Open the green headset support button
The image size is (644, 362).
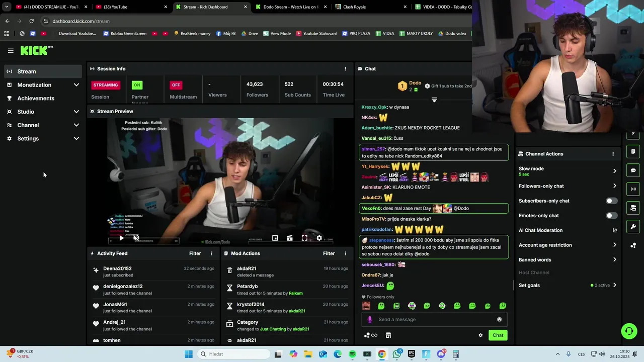(629, 331)
